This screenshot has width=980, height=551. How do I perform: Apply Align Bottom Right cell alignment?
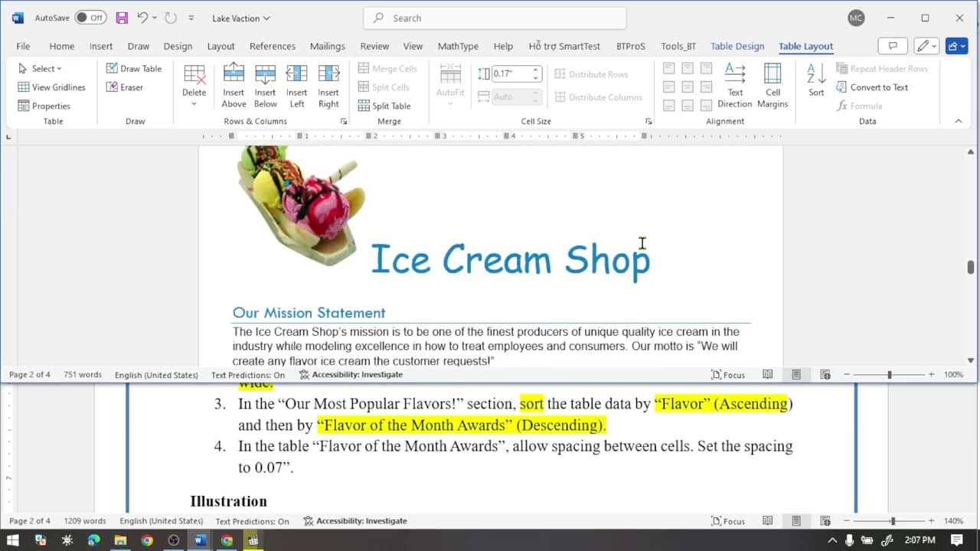(706, 105)
